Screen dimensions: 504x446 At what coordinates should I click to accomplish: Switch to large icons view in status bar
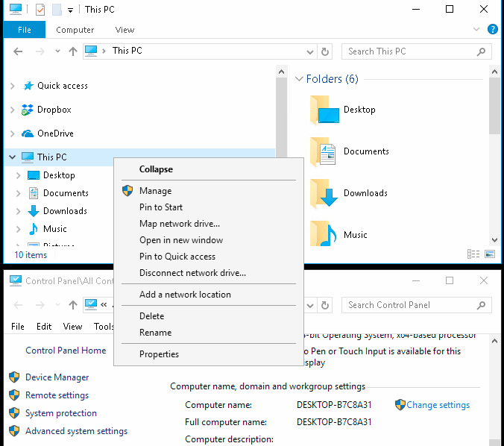coord(489,254)
